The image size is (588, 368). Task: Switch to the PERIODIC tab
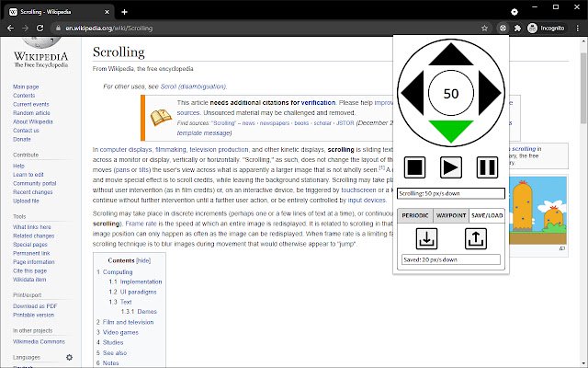(414, 215)
